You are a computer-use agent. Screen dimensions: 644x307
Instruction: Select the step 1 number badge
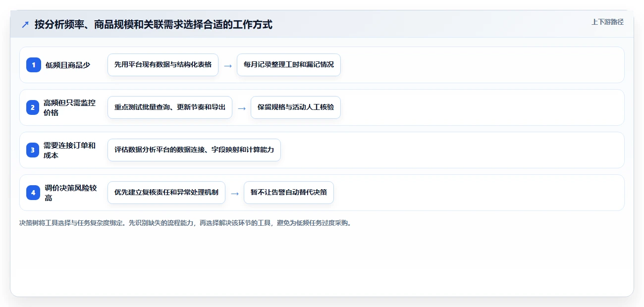pyautogui.click(x=34, y=65)
